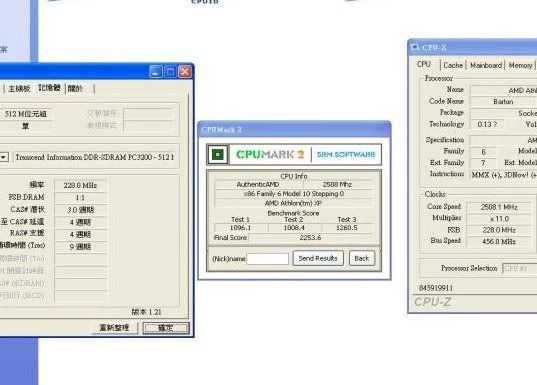
Task: Click the CPUMARK 2 banner logo
Action: point(270,154)
